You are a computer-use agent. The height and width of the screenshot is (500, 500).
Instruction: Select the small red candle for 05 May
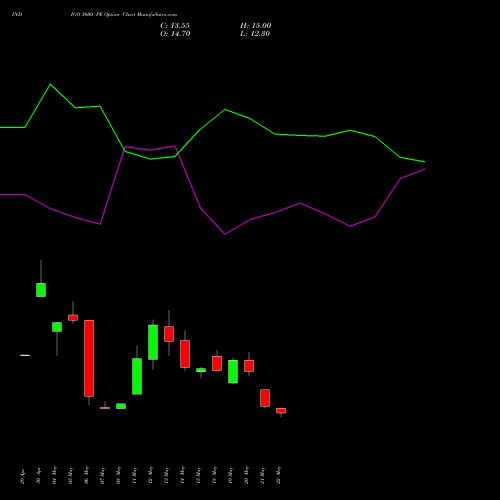click(x=73, y=318)
